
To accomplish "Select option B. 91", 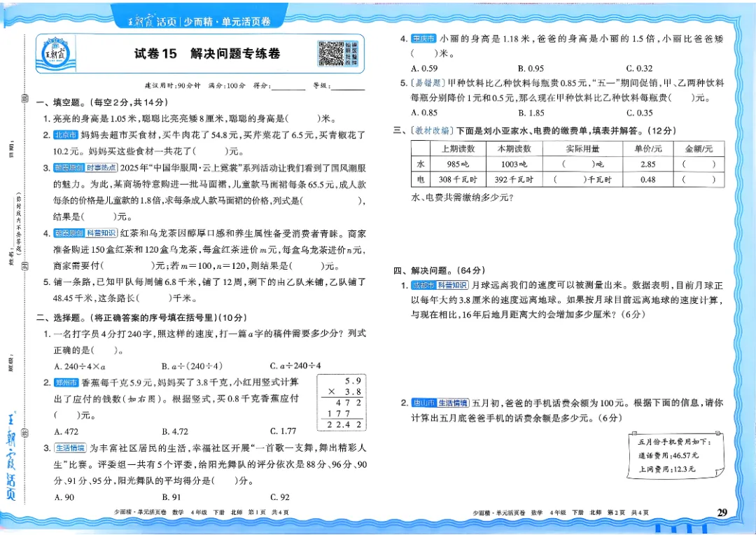I will (x=171, y=497).
